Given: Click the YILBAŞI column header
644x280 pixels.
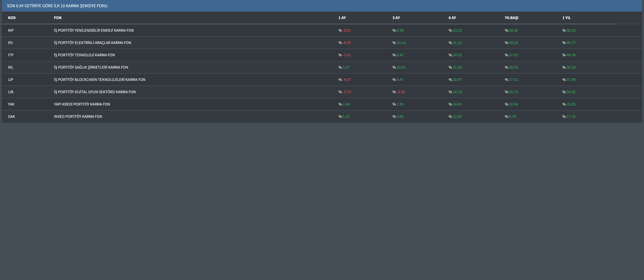Looking at the screenshot, I should (511, 18).
